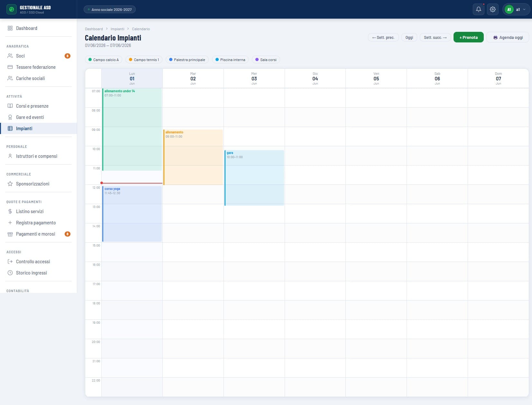Select the Gio 04 day header
Viewport: 532px width, 405px height.
[x=315, y=78]
